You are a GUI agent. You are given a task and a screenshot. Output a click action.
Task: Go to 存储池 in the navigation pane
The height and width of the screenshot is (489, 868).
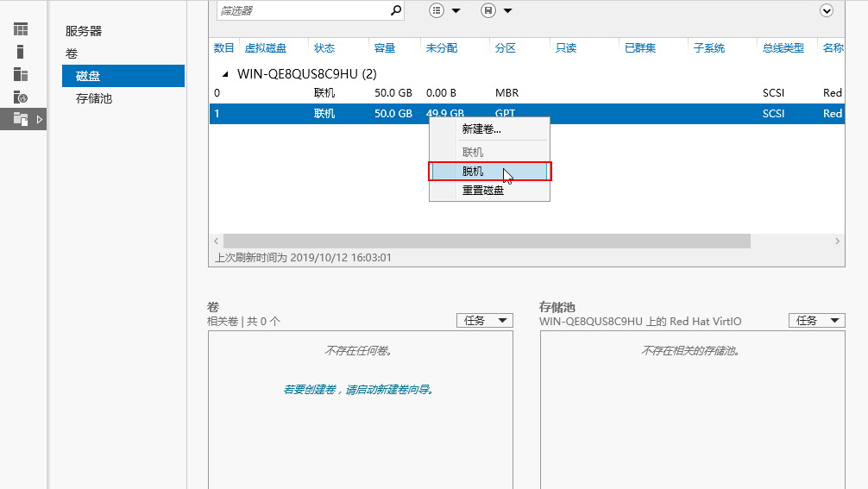[94, 98]
